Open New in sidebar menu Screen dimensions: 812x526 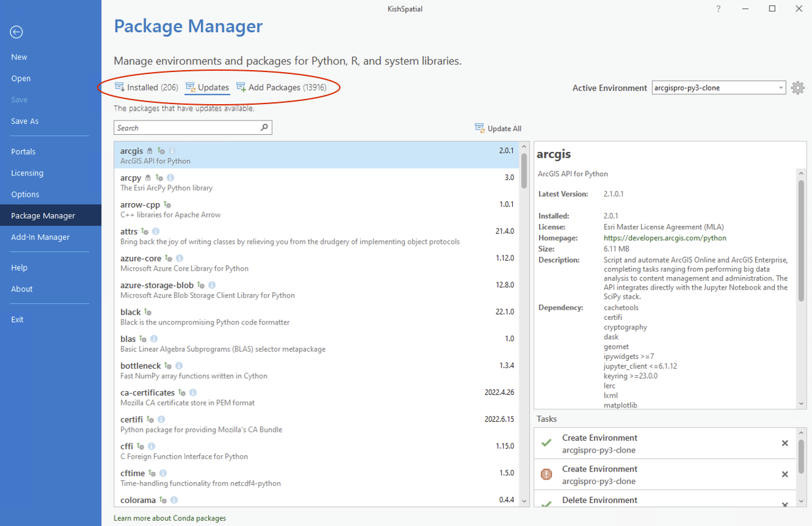point(19,57)
